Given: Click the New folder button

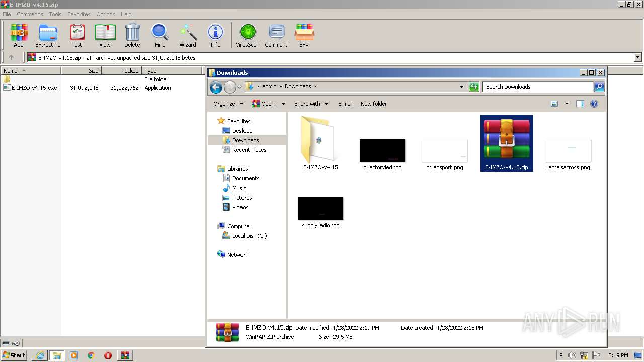Looking at the screenshot, I should pyautogui.click(x=374, y=104).
